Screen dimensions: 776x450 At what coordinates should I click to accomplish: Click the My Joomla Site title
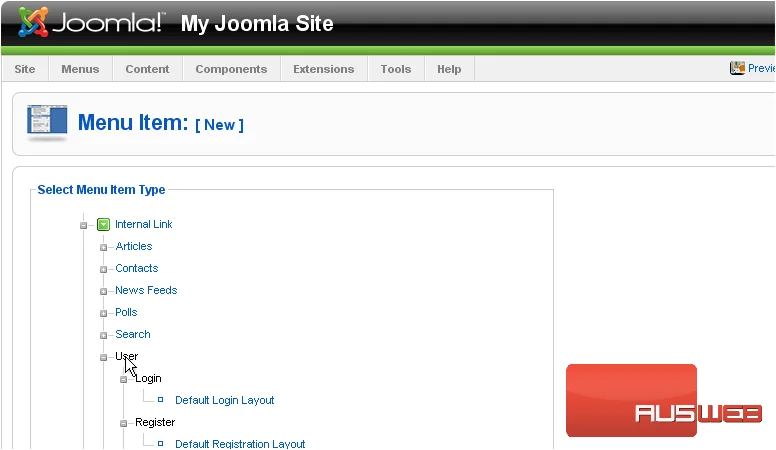tap(257, 23)
